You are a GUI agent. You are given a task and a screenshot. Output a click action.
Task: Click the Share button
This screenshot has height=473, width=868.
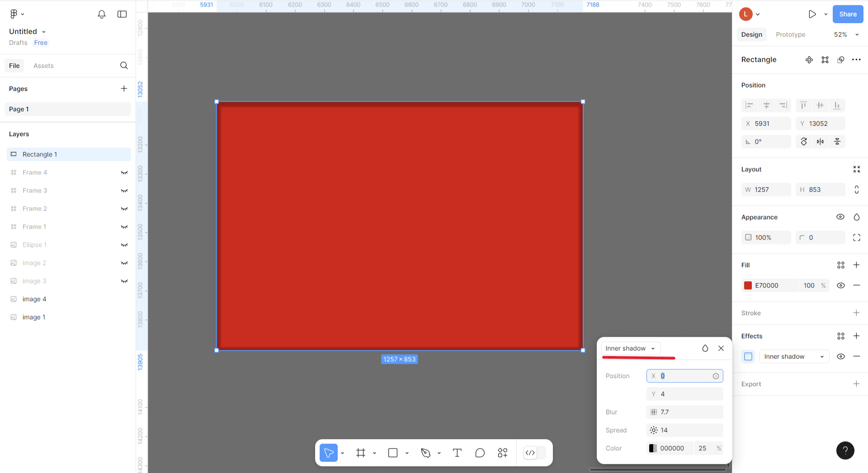848,14
